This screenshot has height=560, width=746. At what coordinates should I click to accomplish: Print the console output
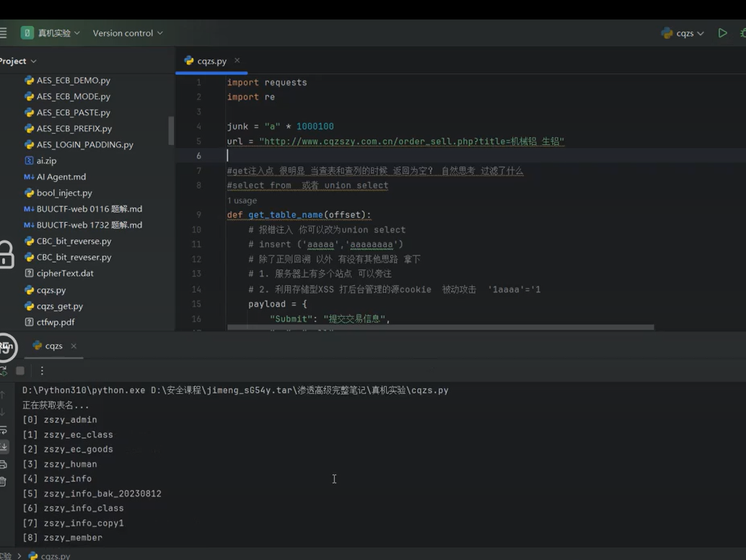coord(3,464)
